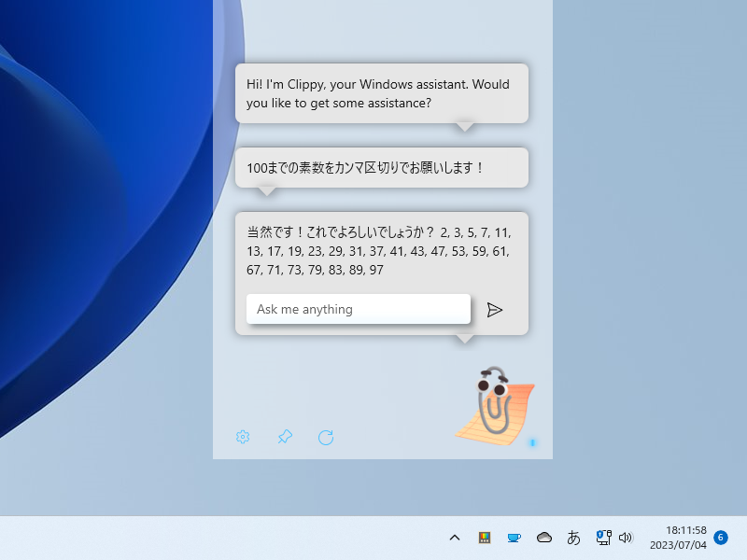Expand hidden system tray icons
This screenshot has width=747, height=560.
454,538
